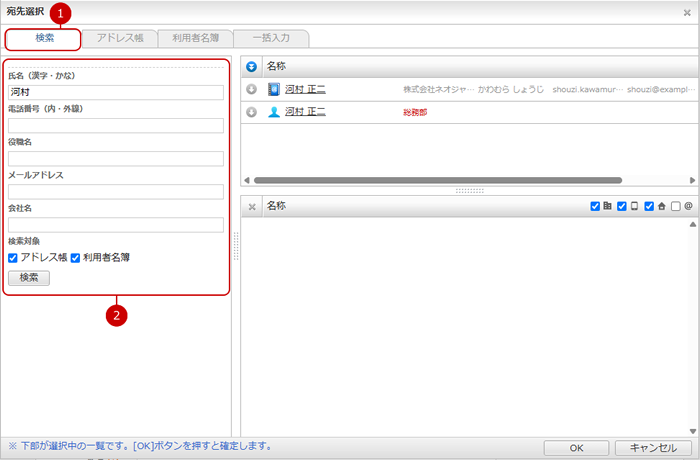Close the 宛先選択 dialog with the X
Image resolution: width=700 pixels, height=460 pixels.
point(687,12)
